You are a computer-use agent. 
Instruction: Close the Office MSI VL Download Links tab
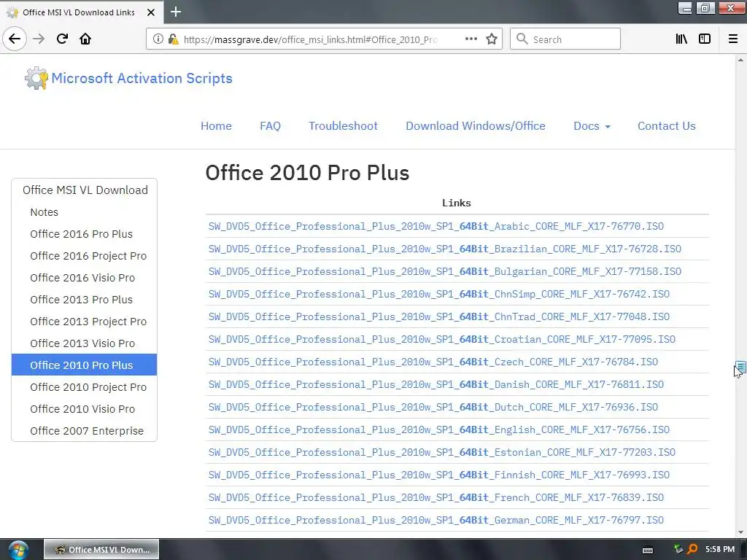click(150, 12)
